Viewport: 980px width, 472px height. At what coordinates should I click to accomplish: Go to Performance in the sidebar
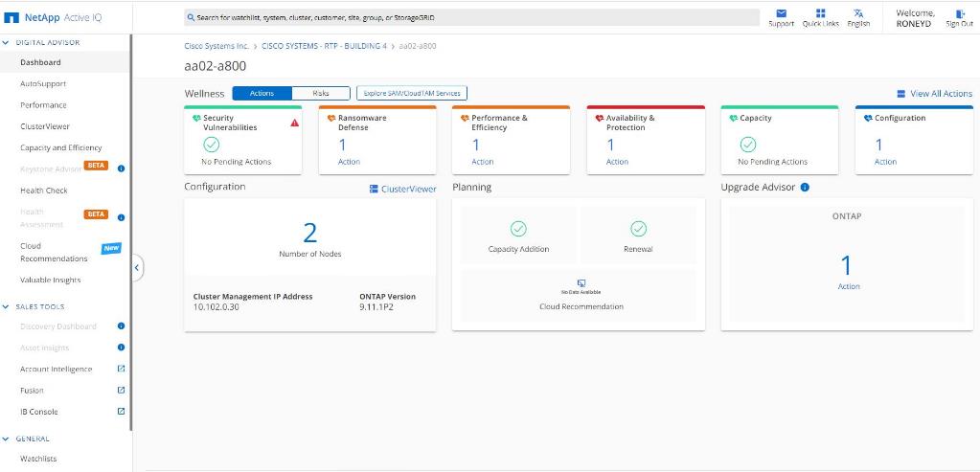tap(43, 105)
